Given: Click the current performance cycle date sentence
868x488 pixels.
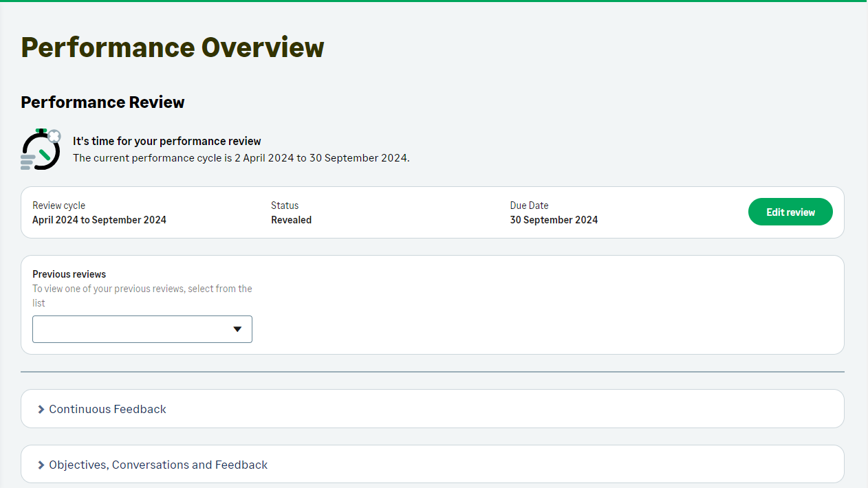Looking at the screenshot, I should click(241, 158).
